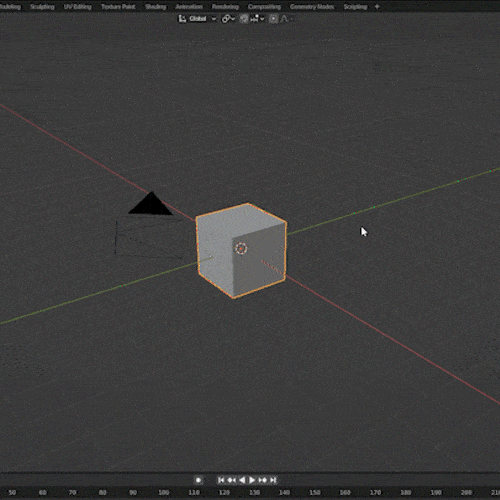The height and width of the screenshot is (500, 500).
Task: Play the animation forward
Action: (252, 480)
